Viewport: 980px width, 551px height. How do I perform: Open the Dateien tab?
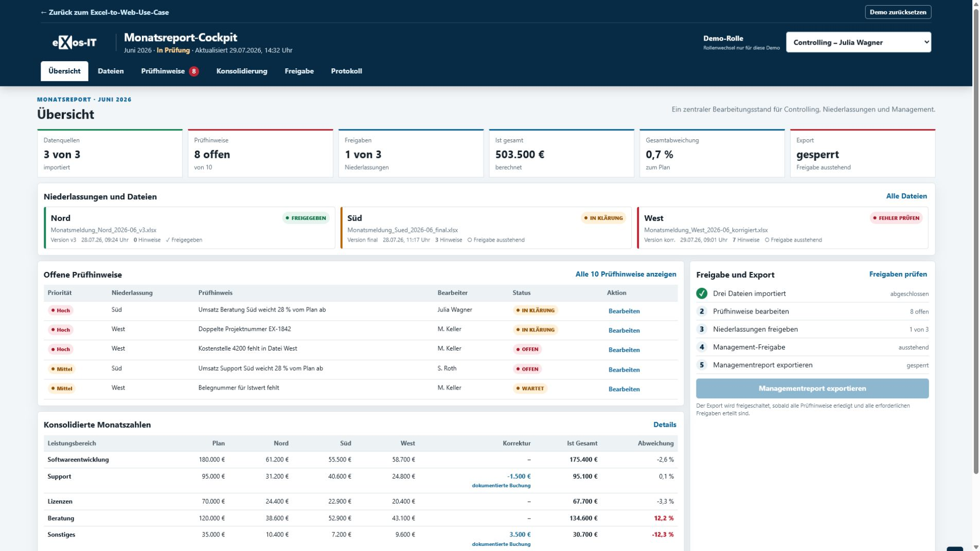(x=111, y=71)
